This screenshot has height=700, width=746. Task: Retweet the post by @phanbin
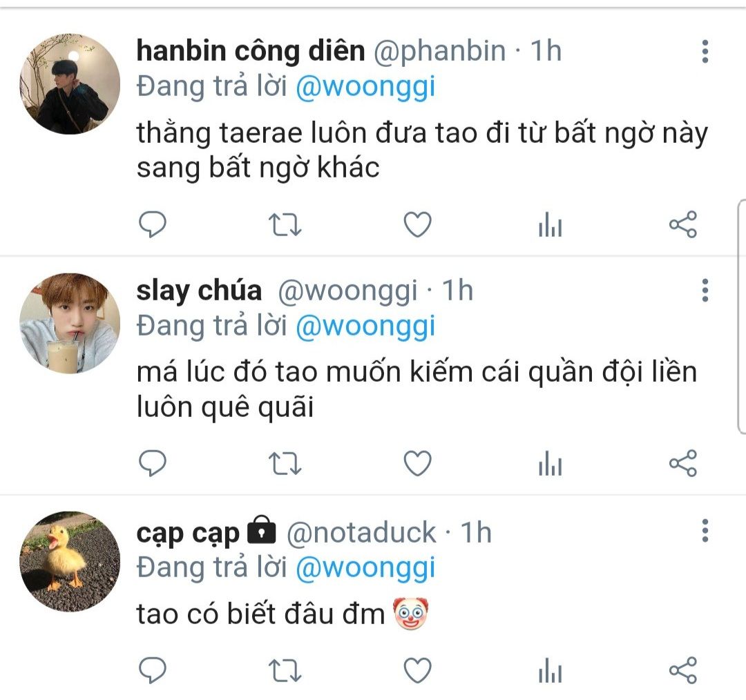pos(285,224)
